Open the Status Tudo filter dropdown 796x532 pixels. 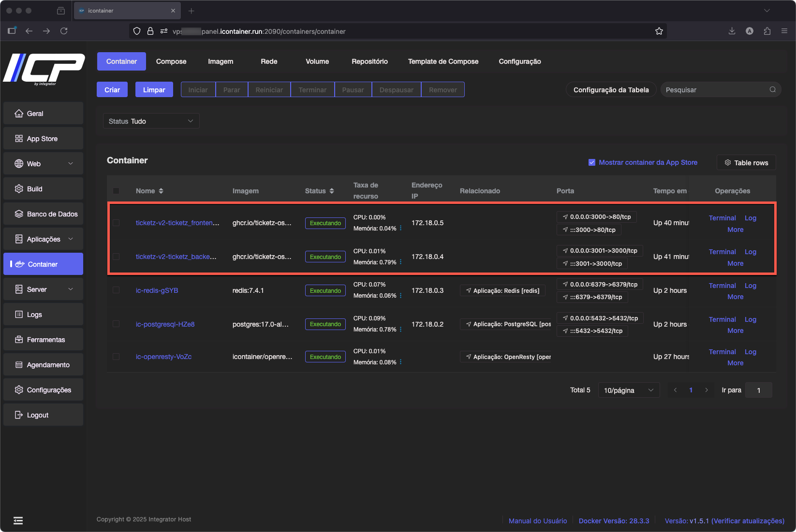pos(151,121)
